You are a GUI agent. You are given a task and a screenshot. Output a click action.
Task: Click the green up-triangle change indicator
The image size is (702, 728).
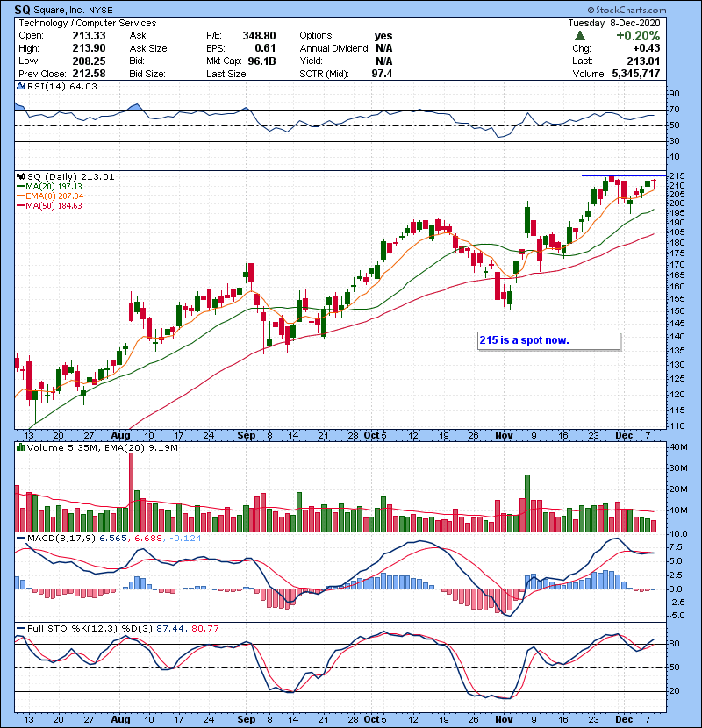point(580,36)
